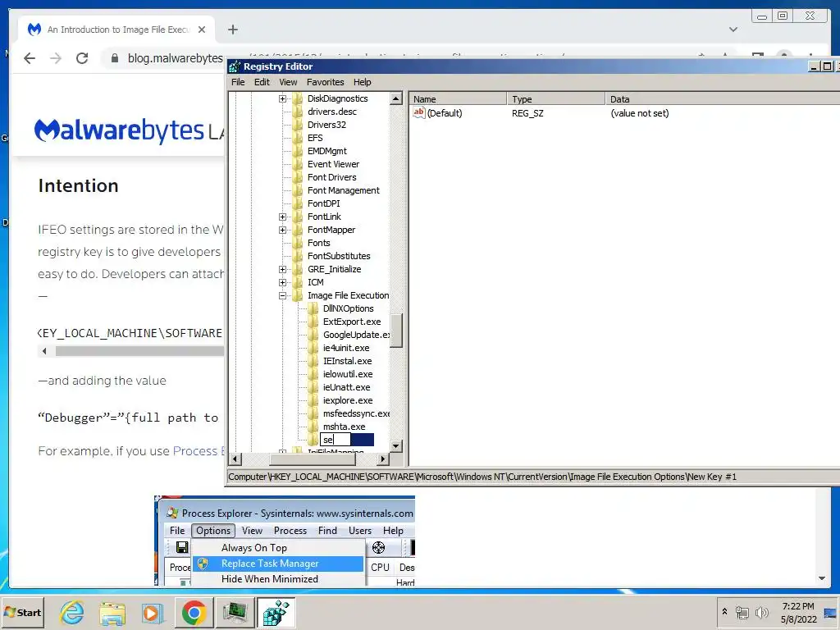Click the webpage scroll down arrow
This screenshot has height=630, width=840.
(x=822, y=578)
